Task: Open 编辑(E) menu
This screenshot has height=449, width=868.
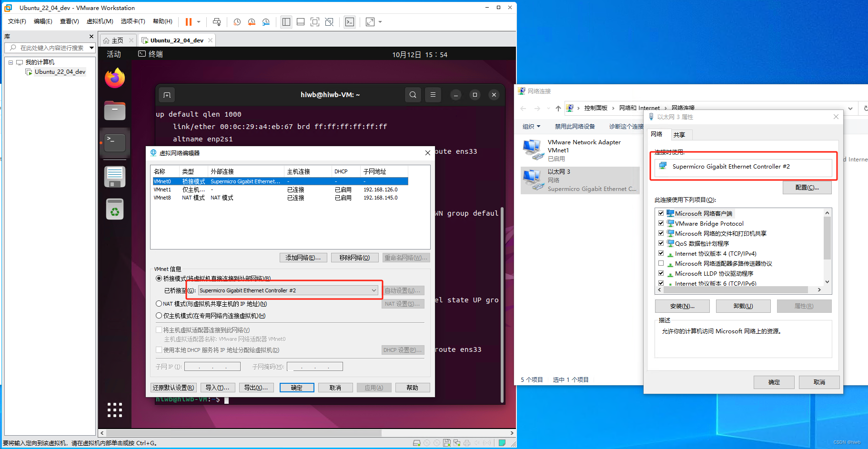Action: click(x=43, y=21)
